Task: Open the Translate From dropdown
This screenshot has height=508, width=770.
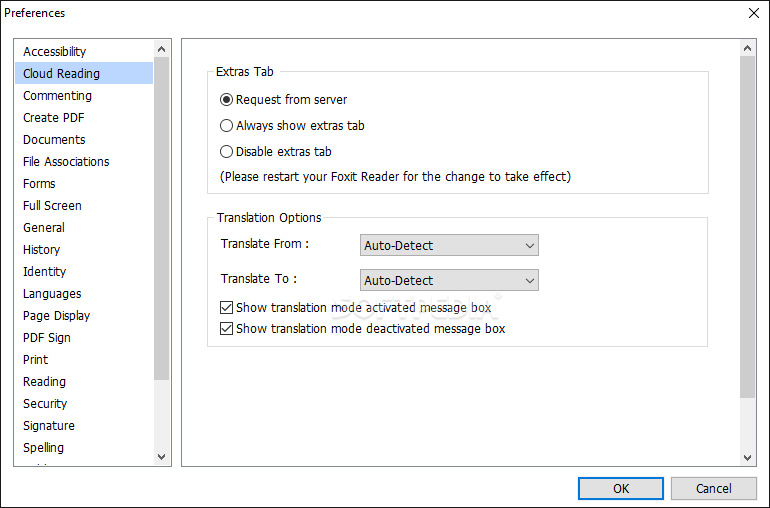Action: [x=449, y=245]
